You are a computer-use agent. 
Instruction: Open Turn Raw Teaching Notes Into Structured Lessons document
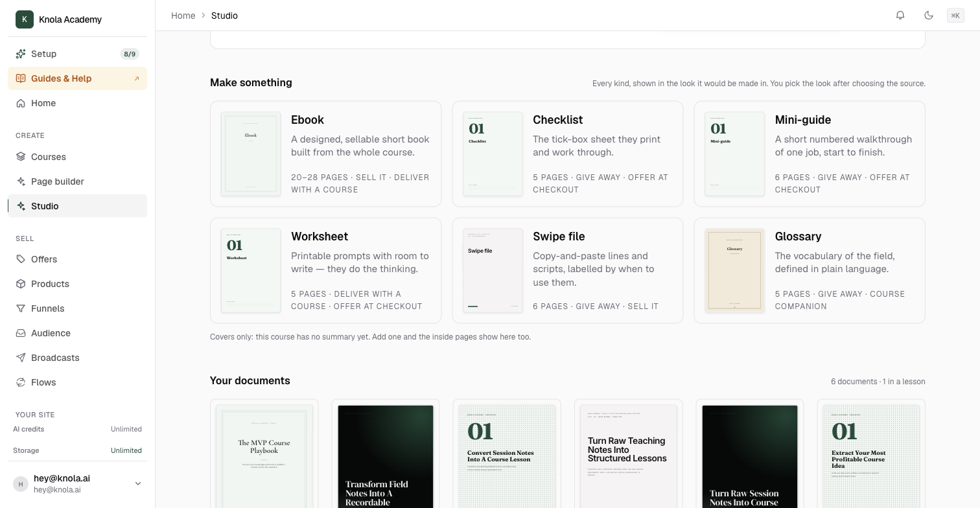627,454
